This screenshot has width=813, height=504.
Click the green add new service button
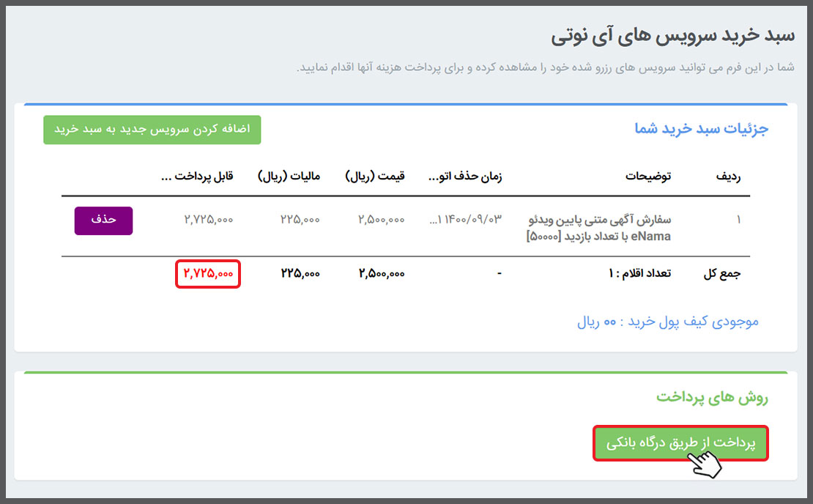click(x=152, y=130)
